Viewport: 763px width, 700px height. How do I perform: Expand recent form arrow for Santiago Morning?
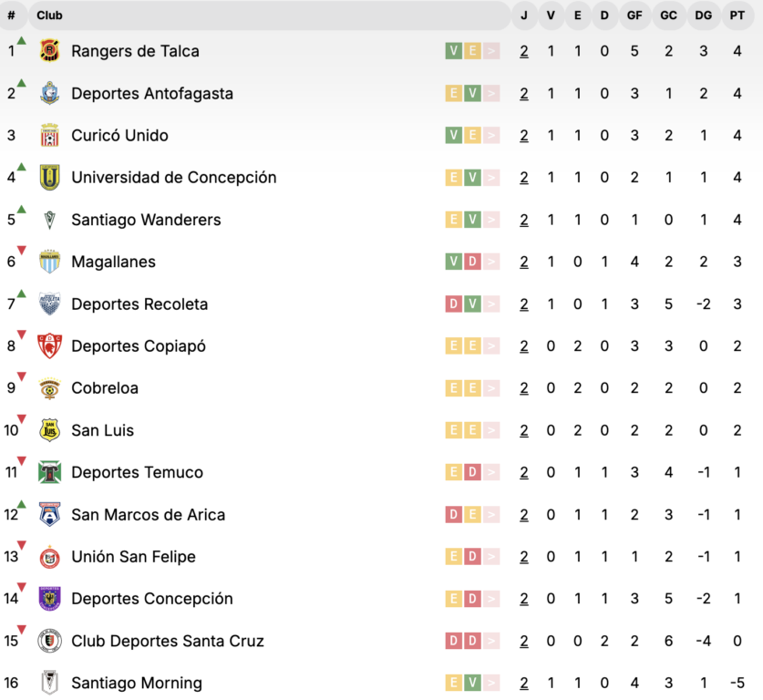click(492, 683)
